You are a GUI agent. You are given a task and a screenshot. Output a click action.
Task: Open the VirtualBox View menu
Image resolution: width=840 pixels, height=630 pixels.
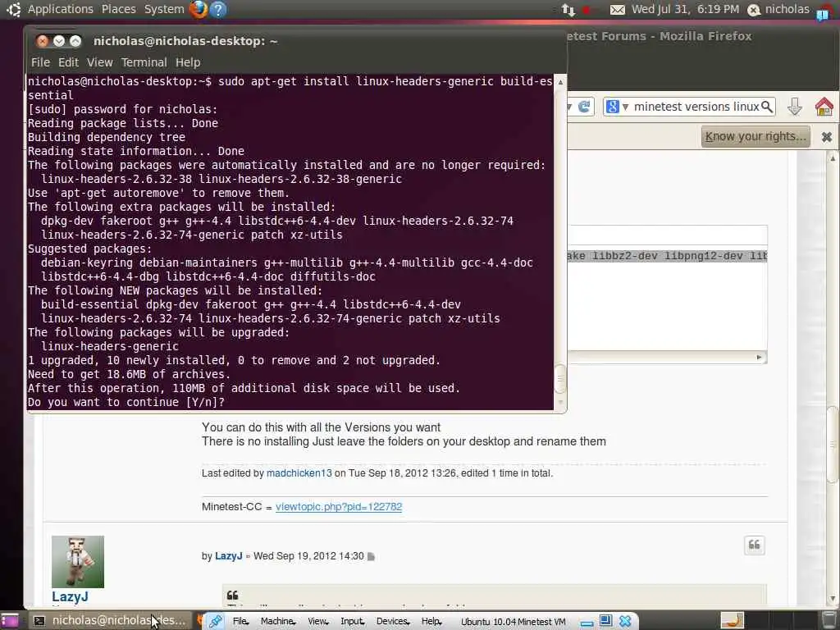coord(317,622)
